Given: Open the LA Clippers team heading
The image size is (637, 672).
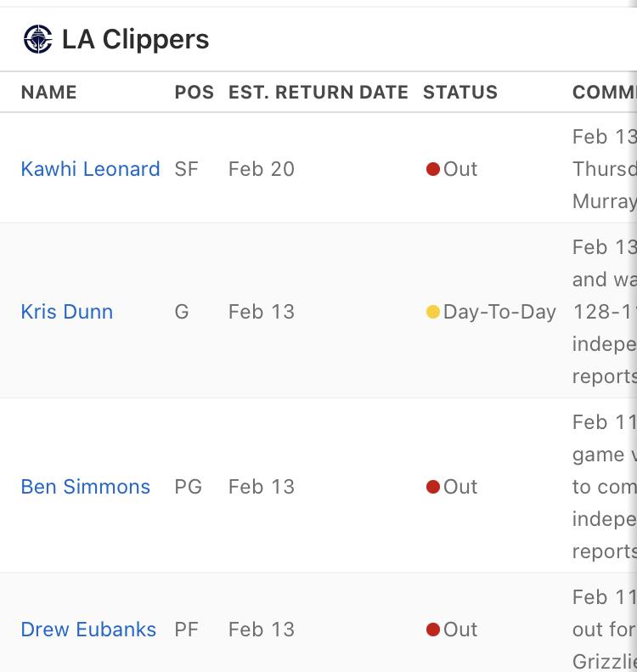Looking at the screenshot, I should (x=135, y=39).
